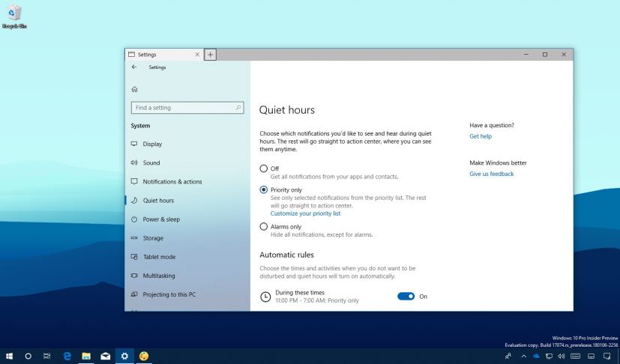The image size is (620, 364).
Task: Close the Settings tab
Action: pos(197,55)
